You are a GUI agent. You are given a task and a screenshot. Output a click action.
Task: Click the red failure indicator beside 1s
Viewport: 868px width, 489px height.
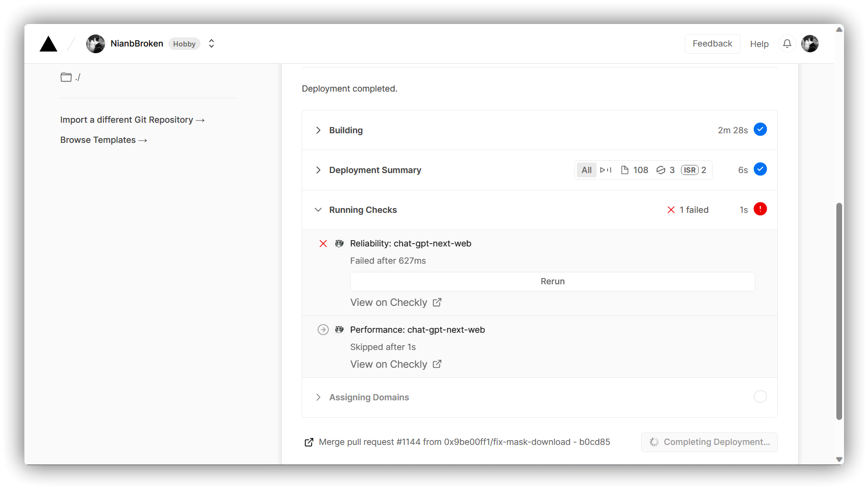pos(760,209)
